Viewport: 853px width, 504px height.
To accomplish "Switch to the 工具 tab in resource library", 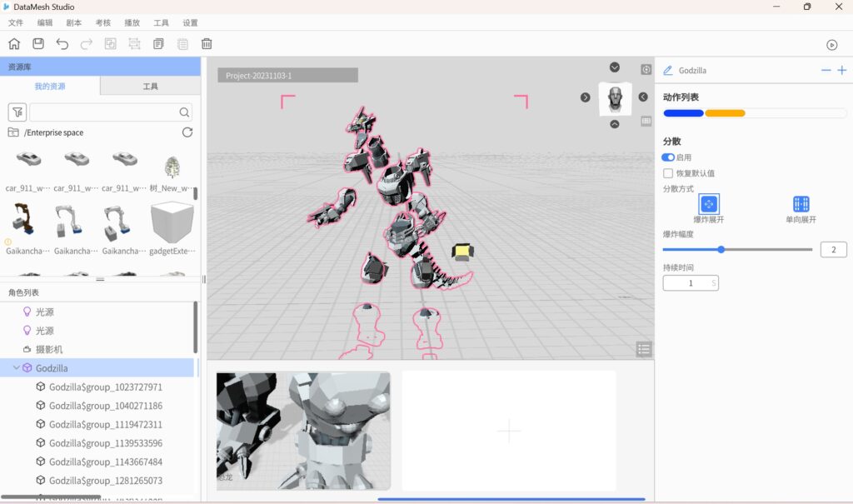I will click(x=150, y=87).
